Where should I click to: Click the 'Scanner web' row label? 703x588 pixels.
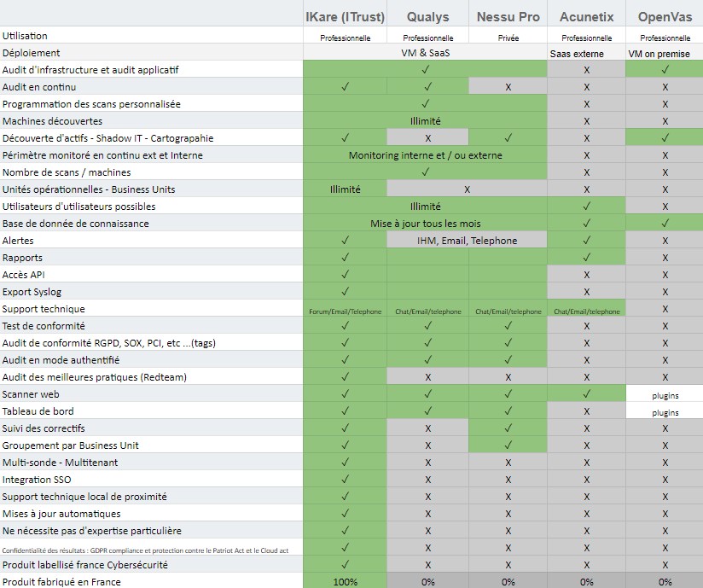click(31, 394)
